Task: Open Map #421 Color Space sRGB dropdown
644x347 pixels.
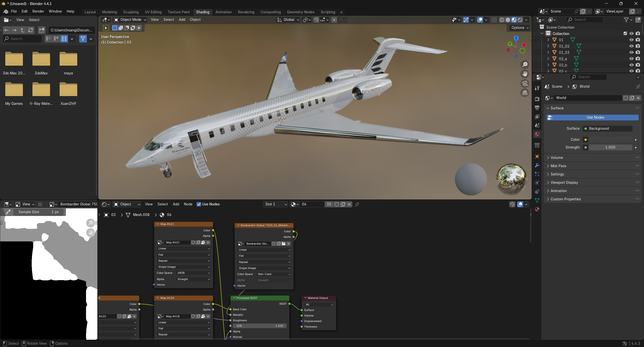Action: coord(193,273)
